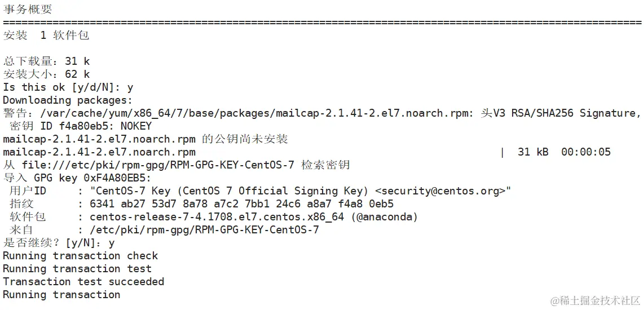Image resolution: width=644 pixels, height=310 pixels.
Task: Click the 'Transaction test succeeded' line
Action: (x=83, y=282)
